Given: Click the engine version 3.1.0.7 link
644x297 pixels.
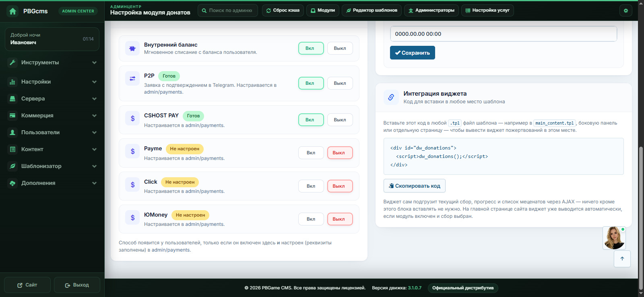Looking at the screenshot, I should coord(415,288).
